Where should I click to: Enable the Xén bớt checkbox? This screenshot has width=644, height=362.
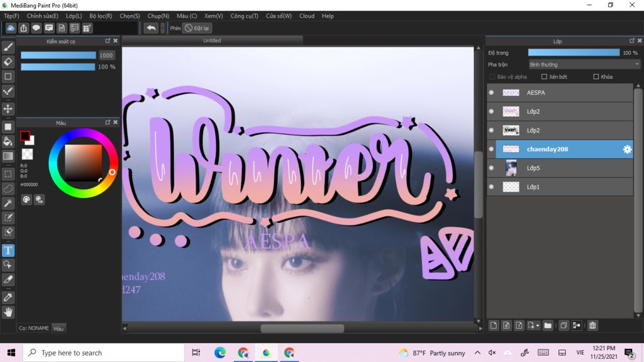click(x=544, y=77)
